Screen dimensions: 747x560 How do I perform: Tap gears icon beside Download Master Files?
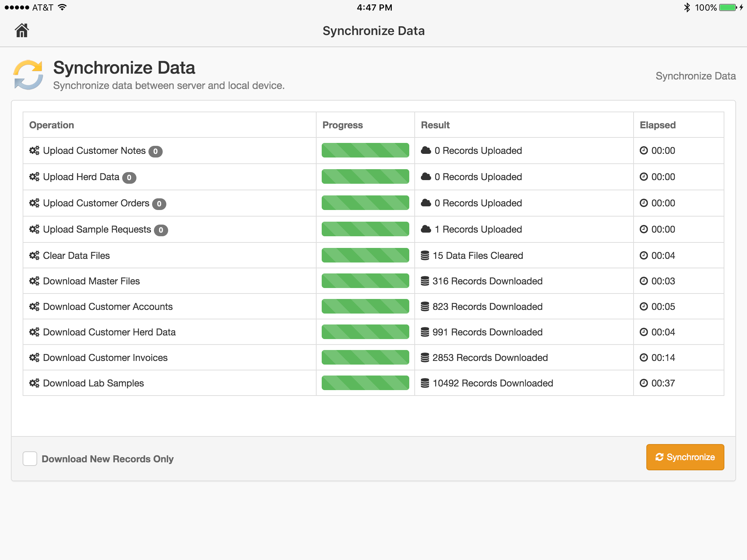pos(34,281)
